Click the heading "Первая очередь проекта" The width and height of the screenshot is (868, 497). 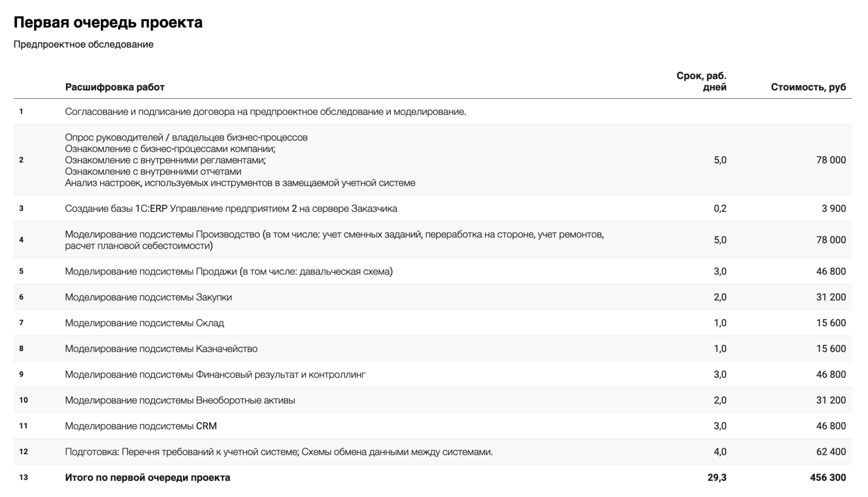point(108,23)
